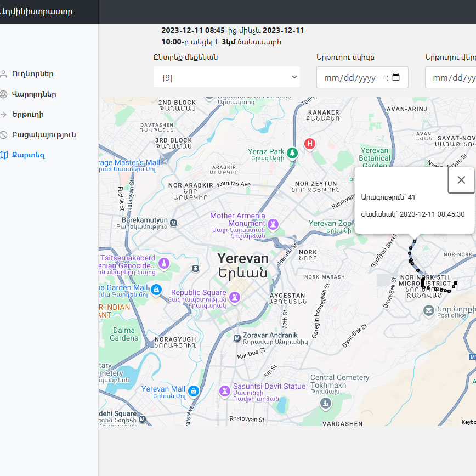
Task: Click the Yerevan Mall blue shopping marker
Action: point(194,391)
